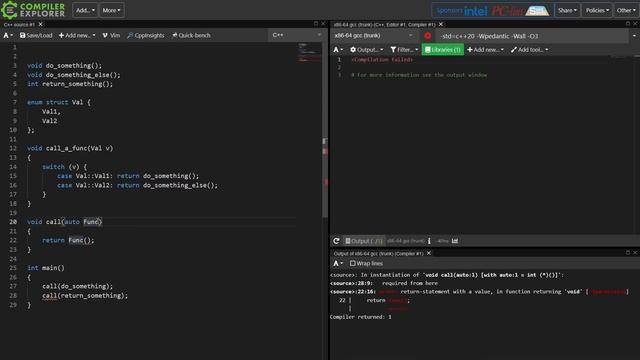Click the <source>:22:16 error link
The image size is (640, 360).
pos(352,292)
